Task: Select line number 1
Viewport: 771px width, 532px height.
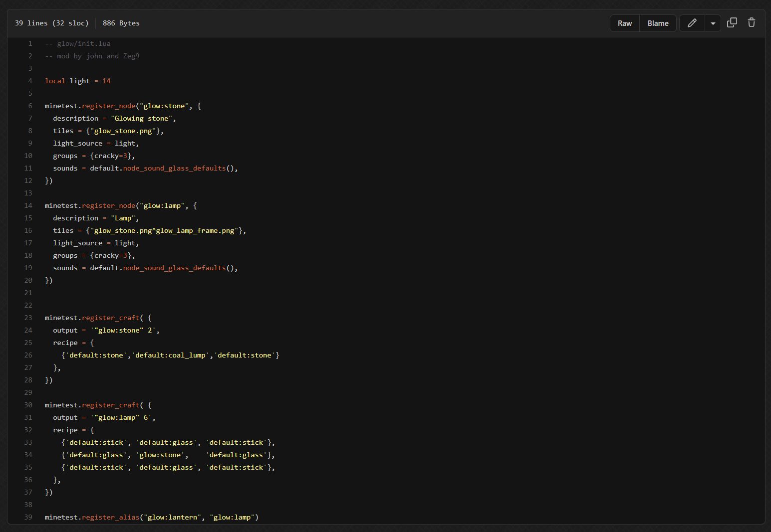Action: click(x=30, y=43)
